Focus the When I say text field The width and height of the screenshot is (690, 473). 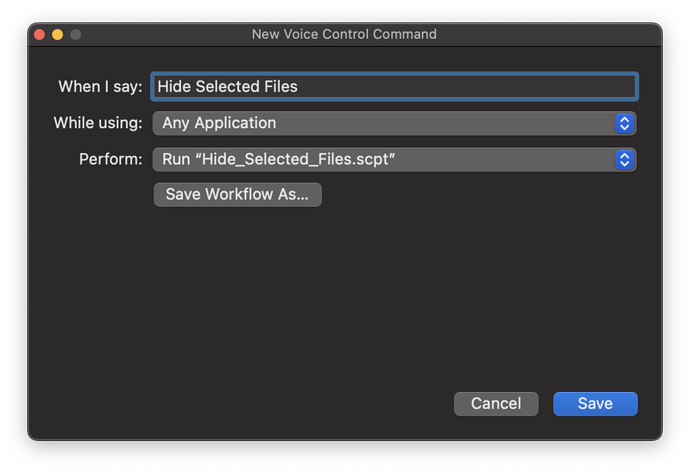coord(394,87)
